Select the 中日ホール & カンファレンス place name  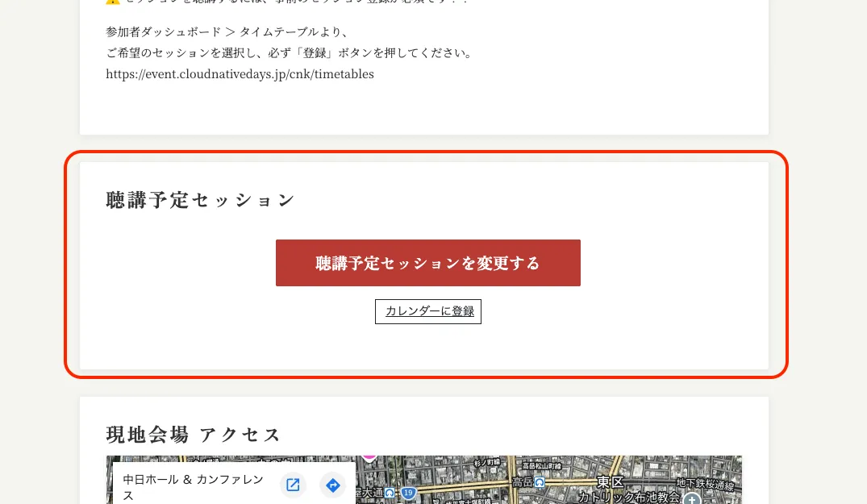click(x=194, y=486)
